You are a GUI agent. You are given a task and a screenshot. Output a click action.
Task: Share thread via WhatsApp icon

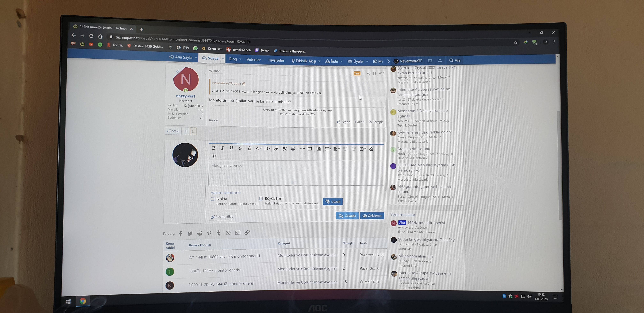228,233
